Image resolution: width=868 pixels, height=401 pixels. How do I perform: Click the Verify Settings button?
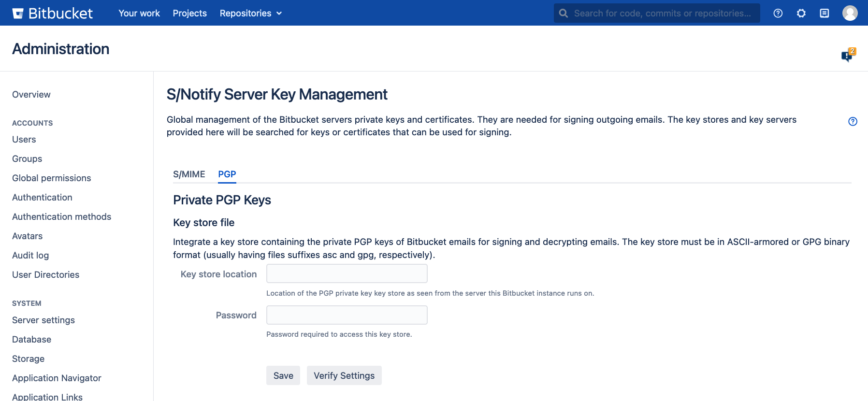[344, 375]
